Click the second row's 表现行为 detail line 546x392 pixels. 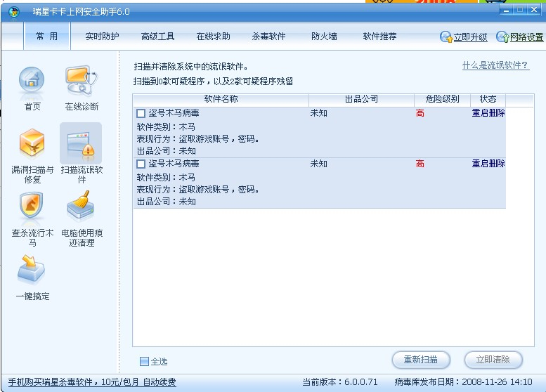click(x=197, y=190)
